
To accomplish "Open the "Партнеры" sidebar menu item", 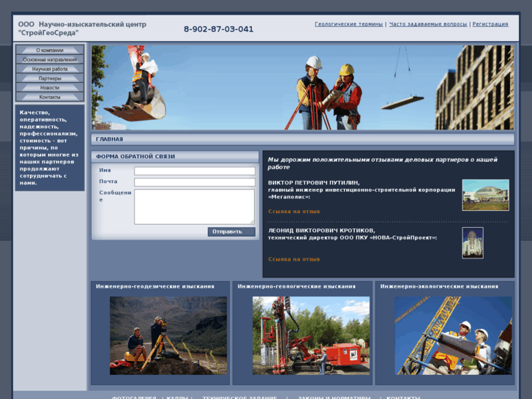I will [x=50, y=78].
